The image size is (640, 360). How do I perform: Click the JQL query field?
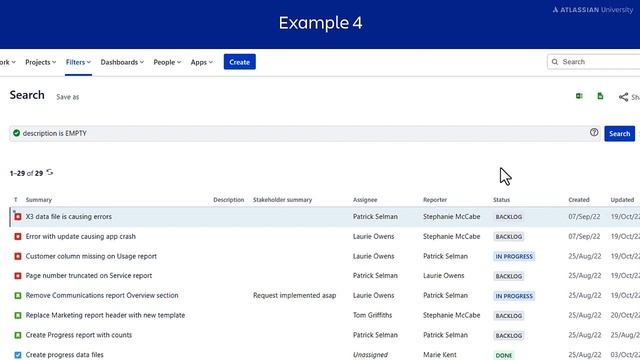point(304,133)
